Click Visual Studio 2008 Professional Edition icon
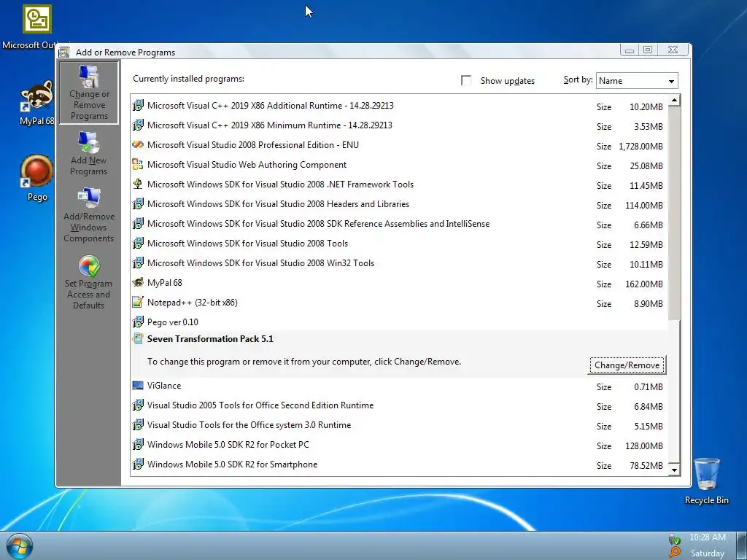The image size is (747, 560). (x=138, y=145)
